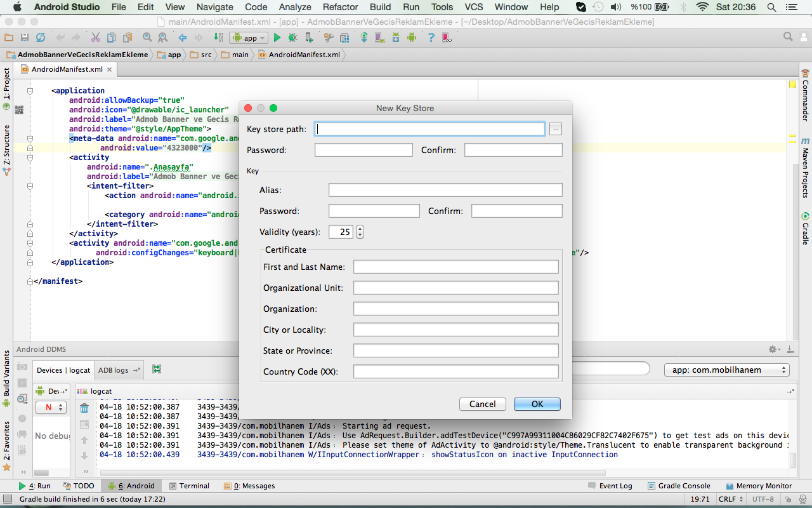Click the Paste clipboard icon

[128, 38]
